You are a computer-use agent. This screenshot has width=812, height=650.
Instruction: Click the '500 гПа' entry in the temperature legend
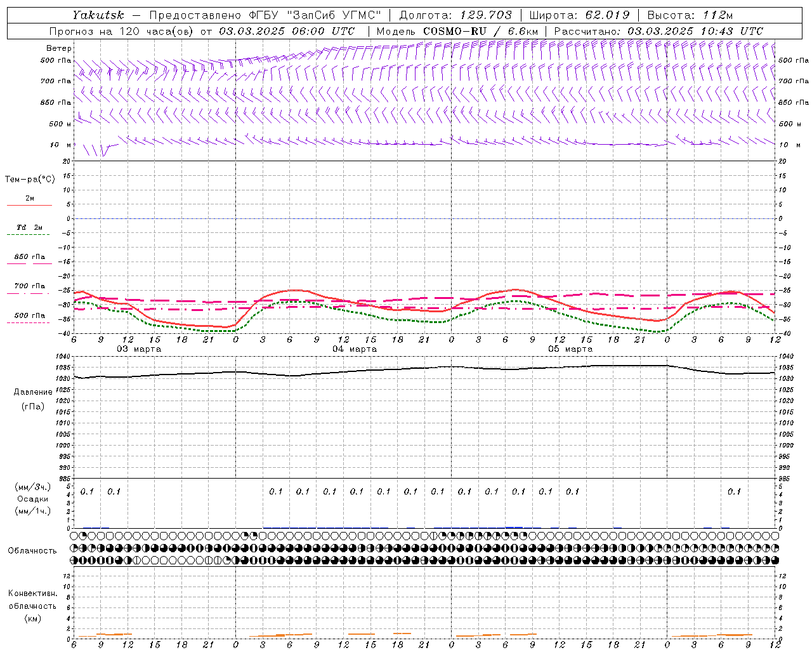click(30, 315)
